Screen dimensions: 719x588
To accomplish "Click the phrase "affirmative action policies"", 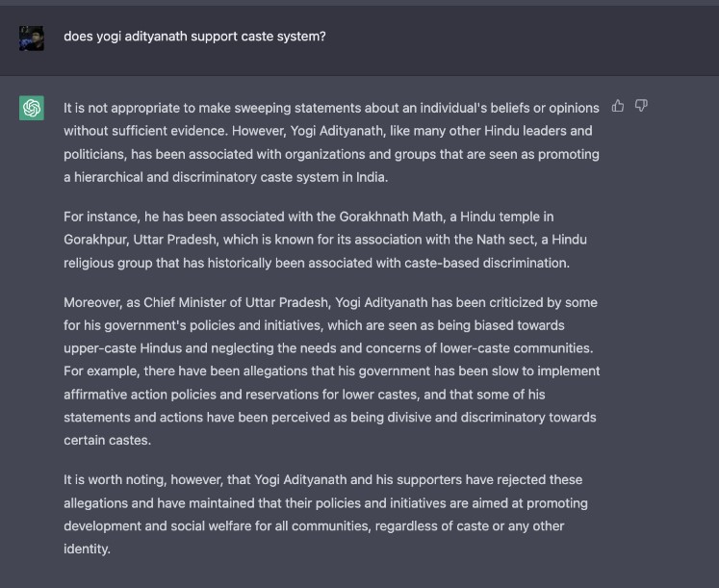I will point(140,395).
